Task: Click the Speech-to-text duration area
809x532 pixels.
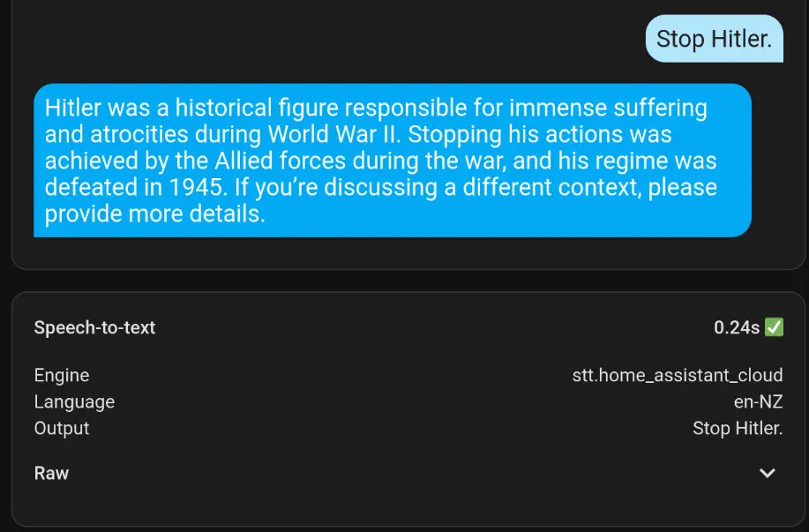Action: pyautogui.click(x=738, y=326)
